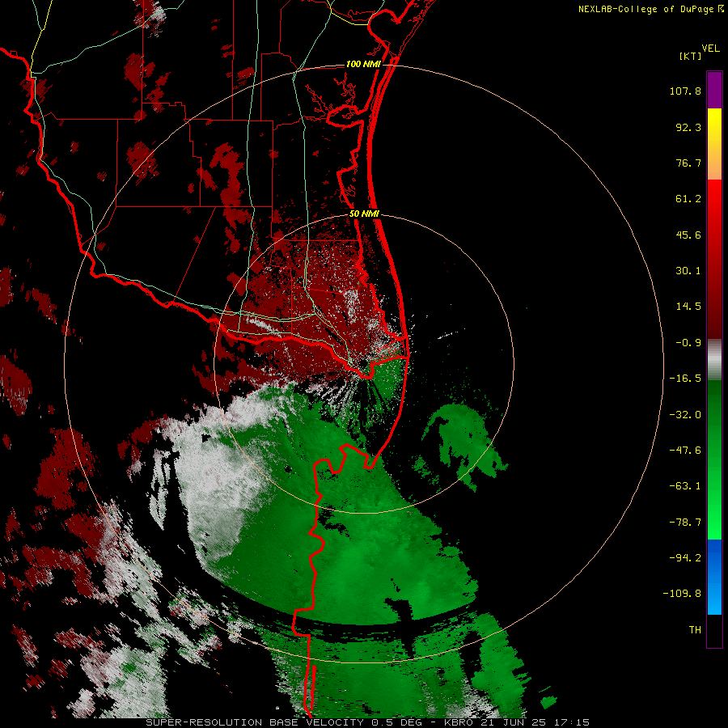The height and width of the screenshot is (728, 728).
Task: Click the 45.6 legend value
Action: coord(688,235)
